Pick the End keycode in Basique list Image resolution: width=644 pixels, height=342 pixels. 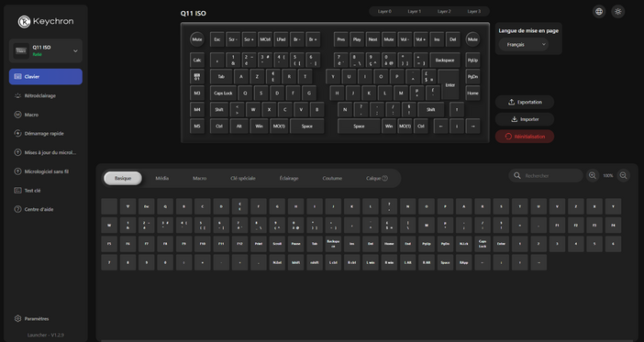408,244
